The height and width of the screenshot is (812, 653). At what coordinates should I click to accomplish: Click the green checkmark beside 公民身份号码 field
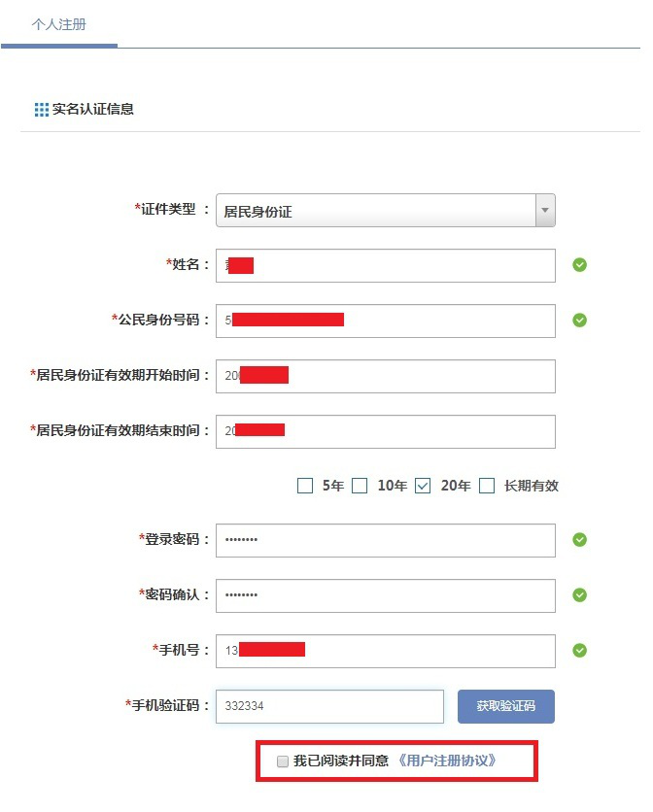(579, 321)
